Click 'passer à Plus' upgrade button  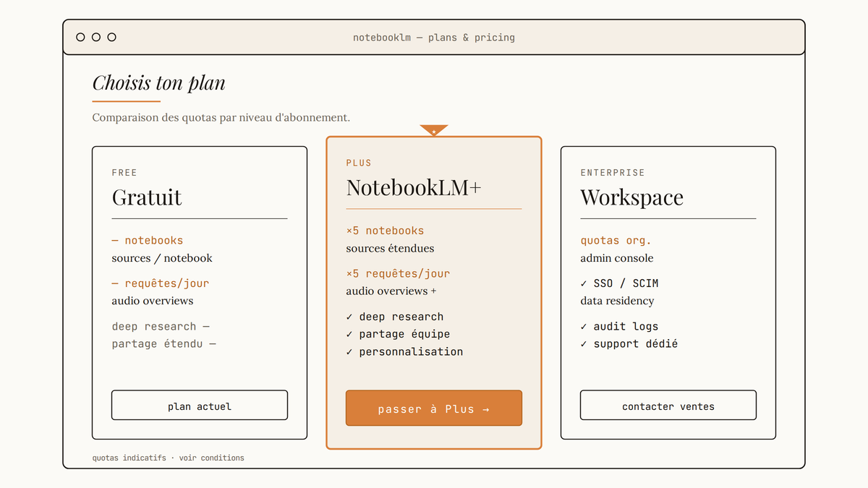click(x=434, y=408)
